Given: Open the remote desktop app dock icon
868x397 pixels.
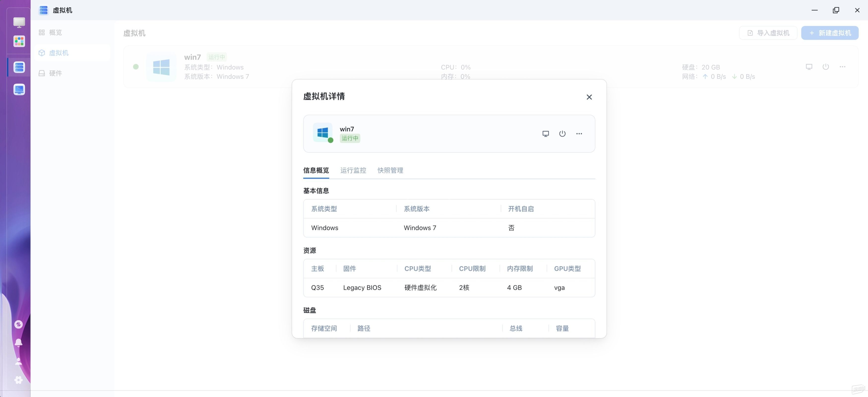Looking at the screenshot, I should click(x=19, y=89).
